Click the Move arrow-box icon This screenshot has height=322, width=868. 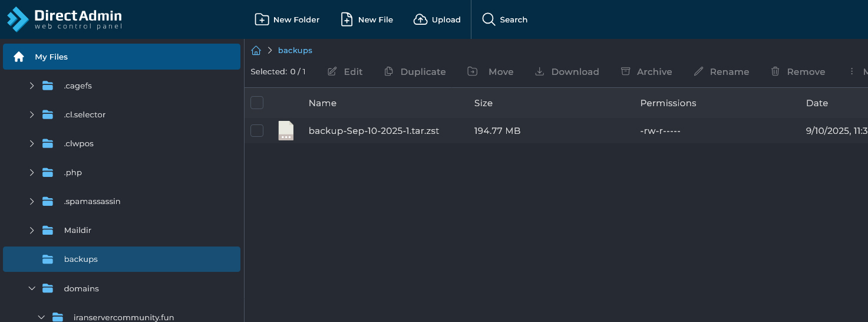click(x=473, y=71)
